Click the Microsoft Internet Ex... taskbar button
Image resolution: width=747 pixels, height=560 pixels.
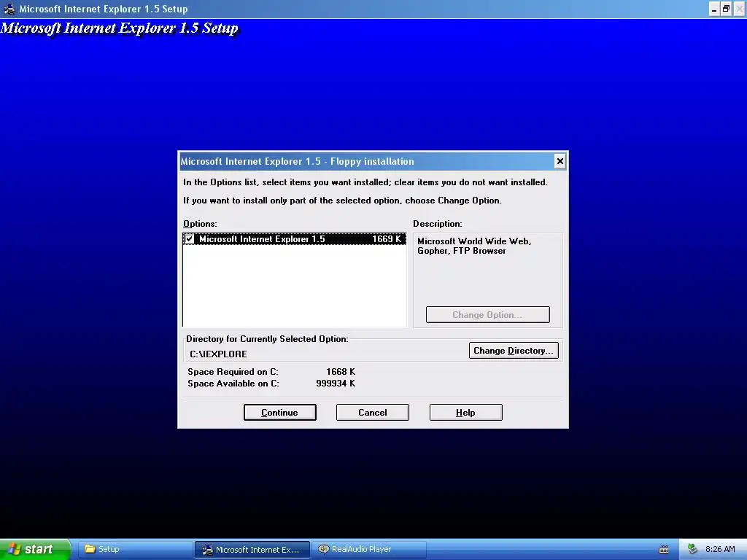(252, 550)
